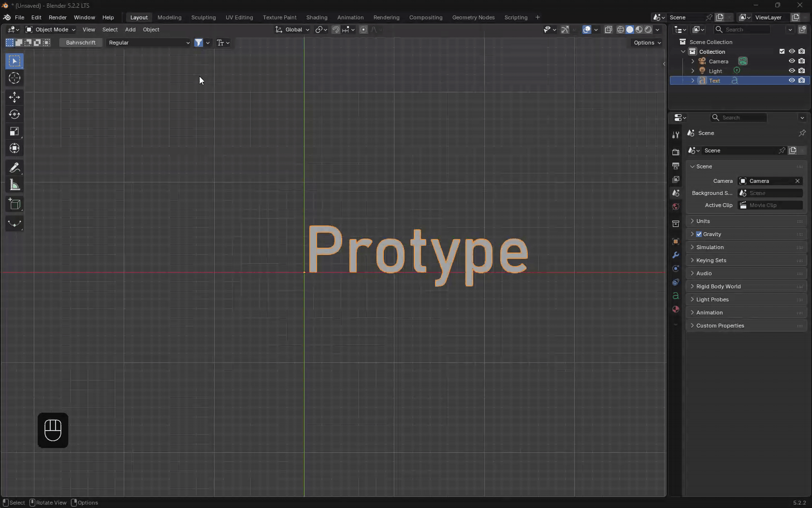
Task: Pick the Annotate pencil tool
Action: pos(14,168)
